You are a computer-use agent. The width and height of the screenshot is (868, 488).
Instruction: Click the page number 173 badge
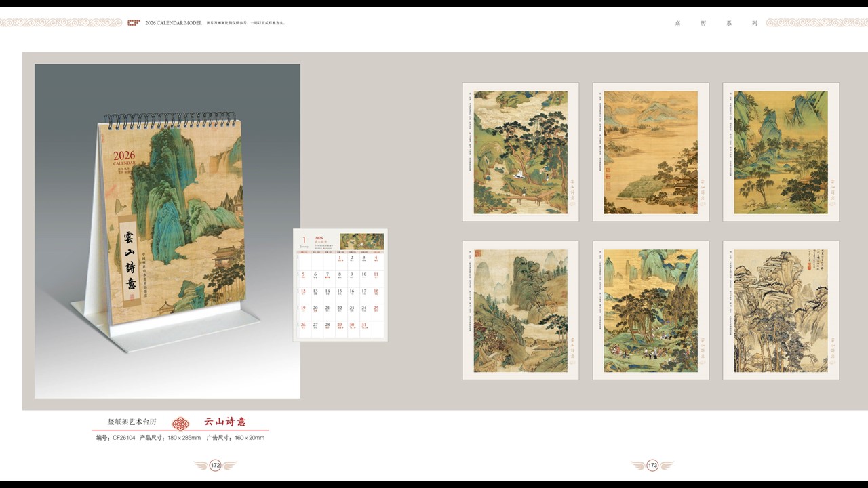tap(652, 465)
